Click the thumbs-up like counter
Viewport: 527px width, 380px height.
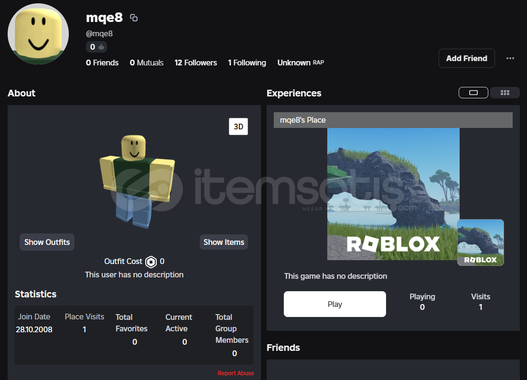click(x=96, y=47)
